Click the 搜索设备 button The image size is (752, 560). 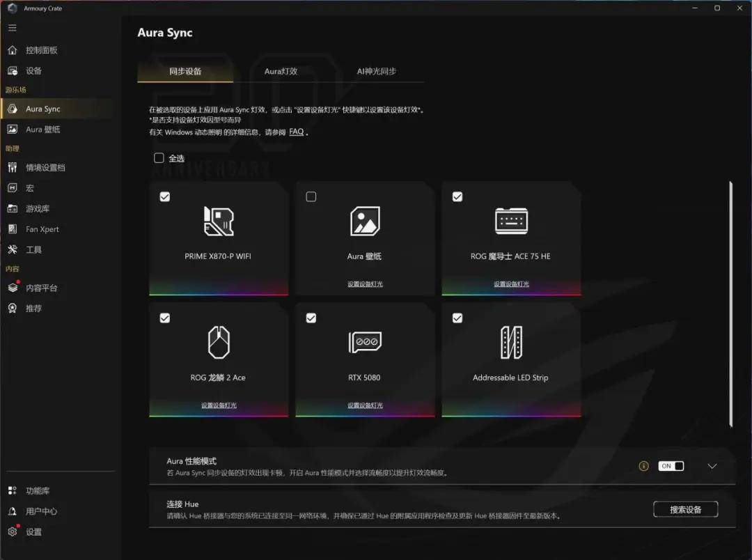(685, 510)
